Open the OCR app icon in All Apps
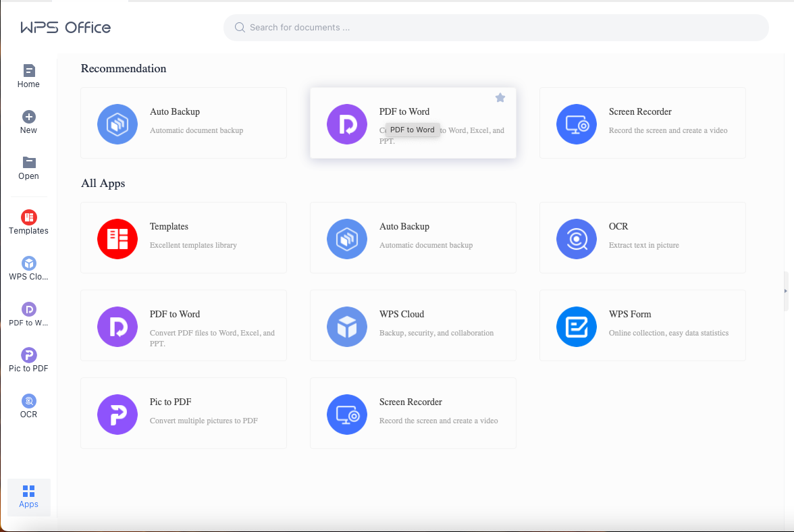 (x=577, y=239)
